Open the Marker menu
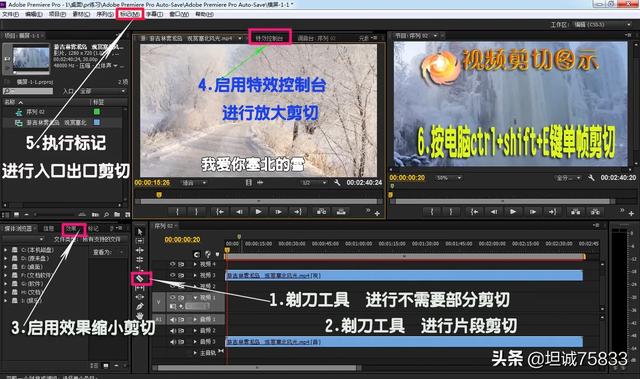This screenshot has width=640, height=379. point(130,14)
